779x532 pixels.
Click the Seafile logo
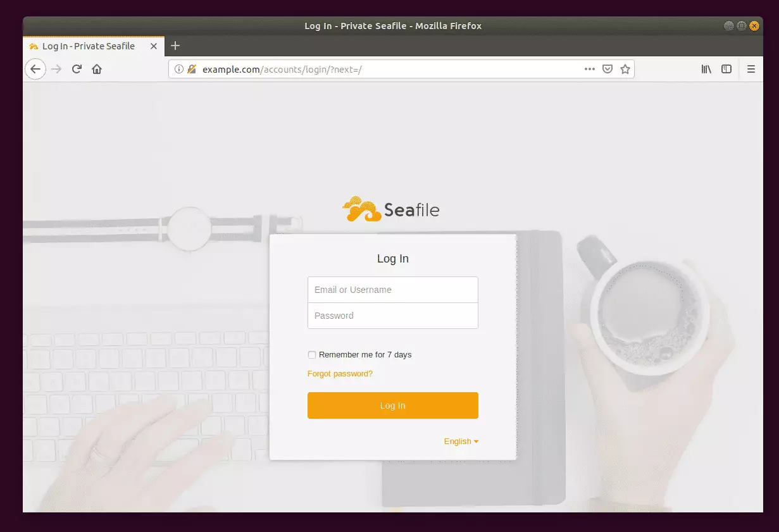pos(390,209)
